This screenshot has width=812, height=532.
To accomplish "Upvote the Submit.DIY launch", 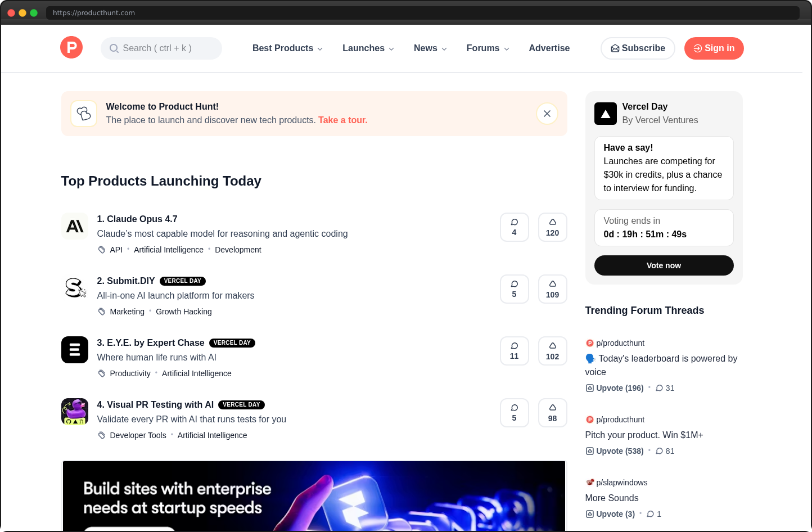I will click(x=552, y=288).
